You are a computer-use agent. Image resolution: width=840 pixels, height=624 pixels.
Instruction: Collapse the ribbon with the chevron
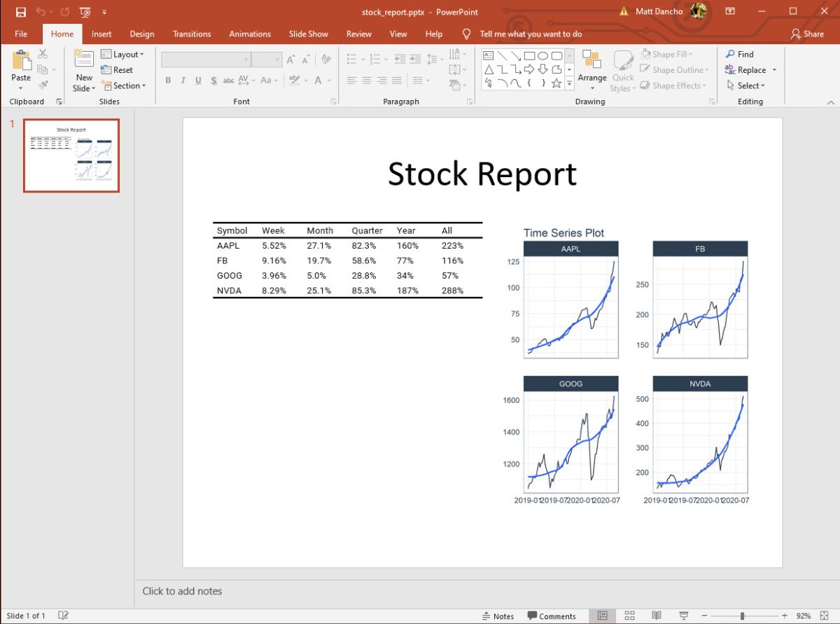[830, 102]
